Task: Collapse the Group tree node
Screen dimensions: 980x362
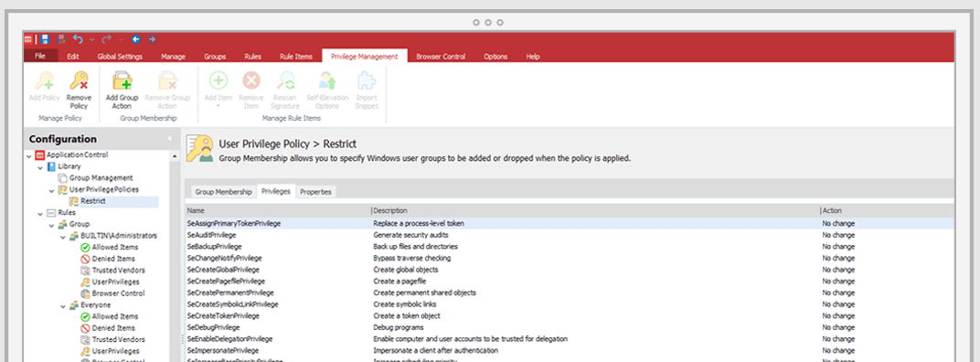Action: pyautogui.click(x=52, y=225)
